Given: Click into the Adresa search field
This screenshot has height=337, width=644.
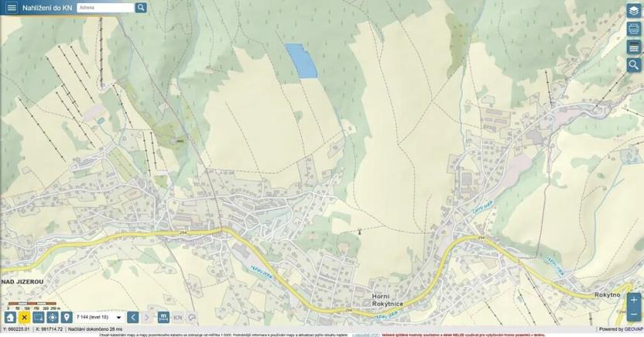Looking at the screenshot, I should point(105,8).
